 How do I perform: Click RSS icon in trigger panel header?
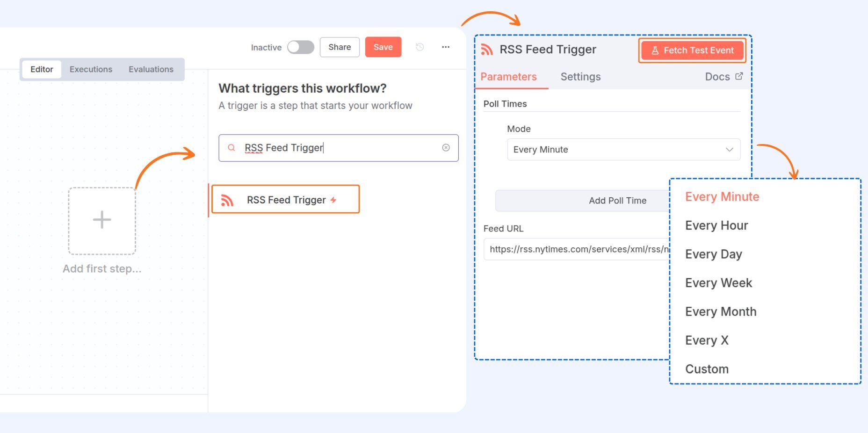(x=487, y=50)
